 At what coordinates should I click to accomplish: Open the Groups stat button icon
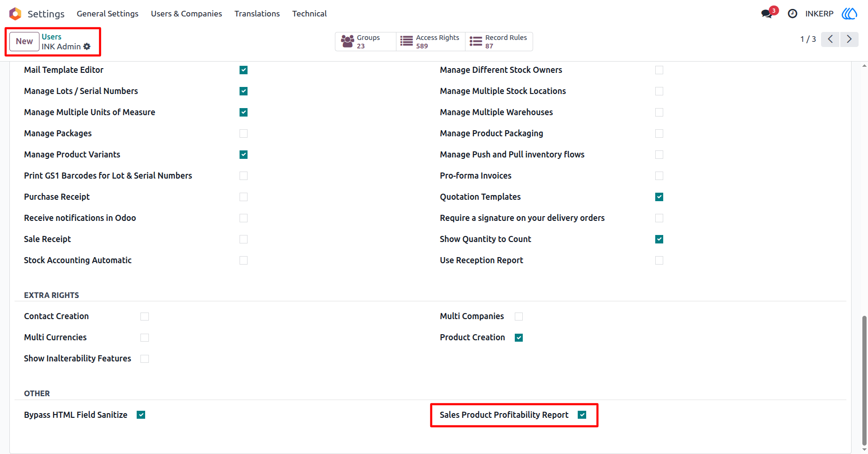click(x=348, y=41)
